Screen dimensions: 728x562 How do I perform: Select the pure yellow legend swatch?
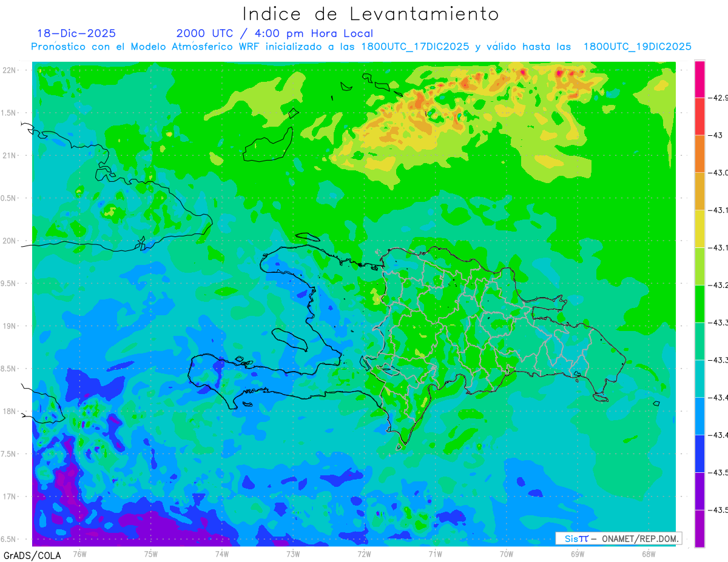tap(699, 229)
